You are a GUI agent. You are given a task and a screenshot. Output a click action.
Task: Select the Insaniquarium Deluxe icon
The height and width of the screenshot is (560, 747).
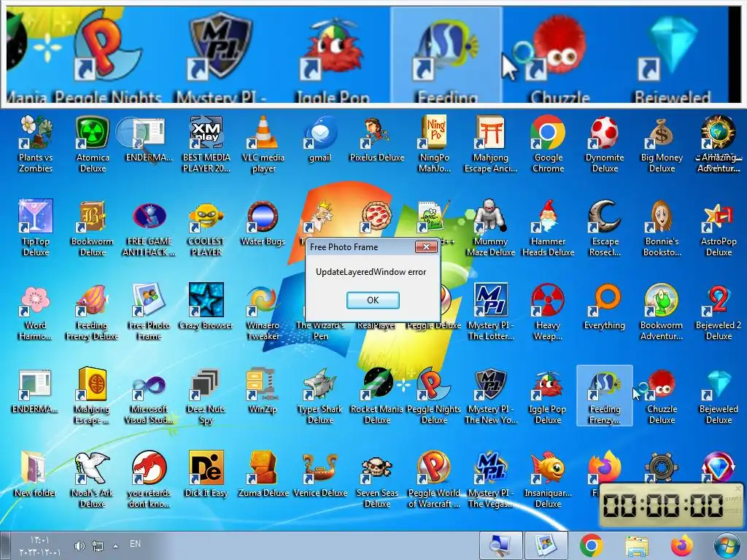(x=548, y=480)
